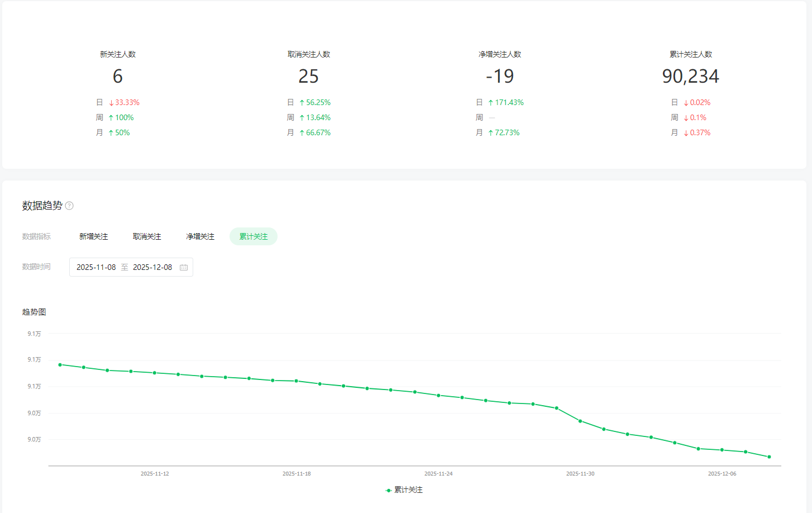Set the end date field 2025-12-08
Image resolution: width=812 pixels, height=513 pixels.
(152, 267)
